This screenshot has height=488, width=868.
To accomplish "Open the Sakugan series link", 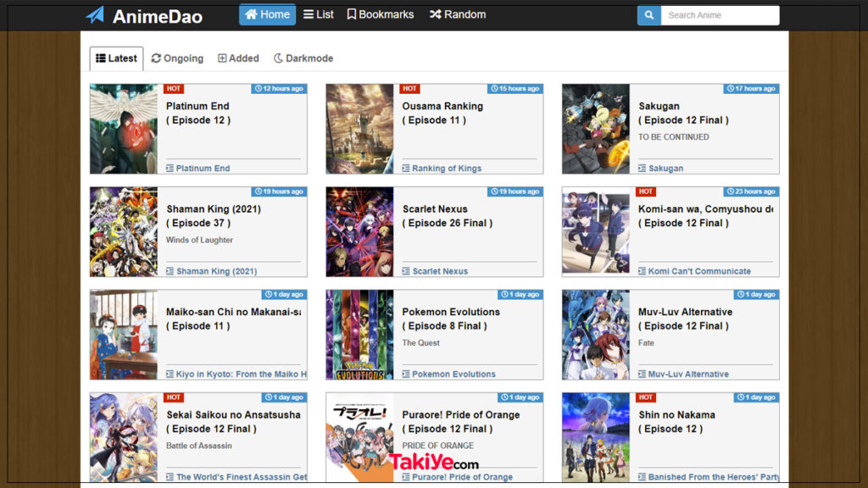I will 665,169.
